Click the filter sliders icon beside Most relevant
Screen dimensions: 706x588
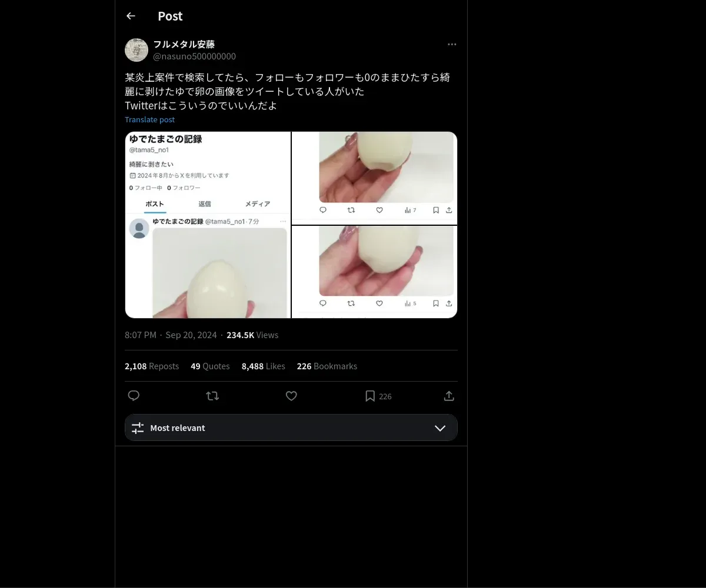[138, 428]
